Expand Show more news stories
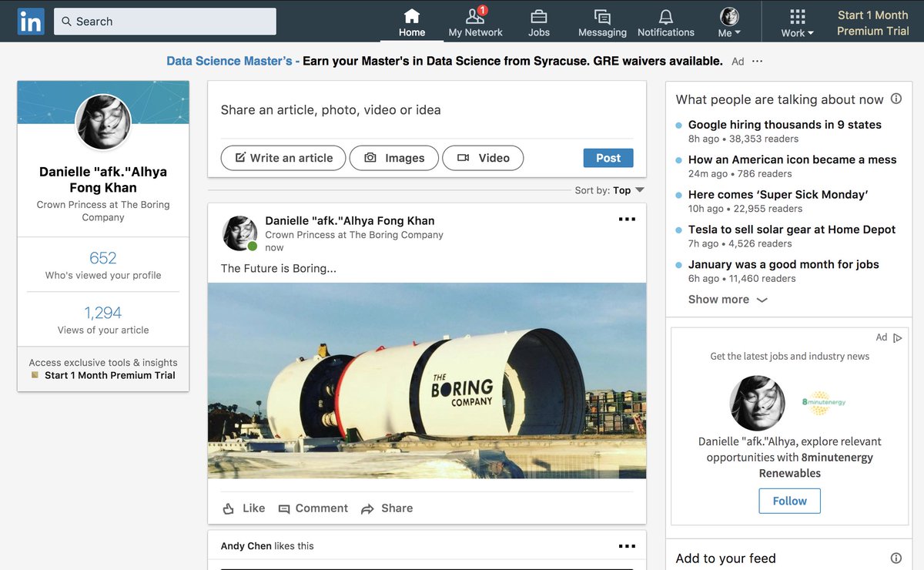This screenshot has height=570, width=924. click(728, 300)
